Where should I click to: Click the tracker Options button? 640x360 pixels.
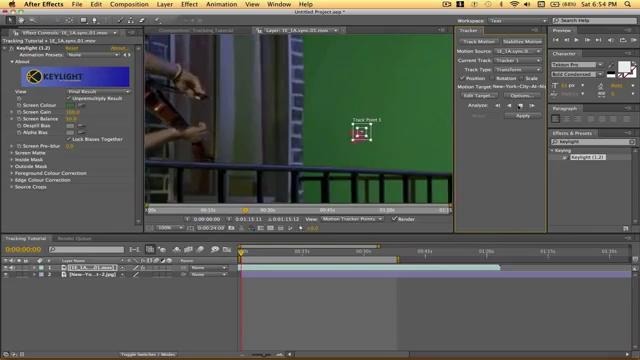pyautogui.click(x=522, y=96)
